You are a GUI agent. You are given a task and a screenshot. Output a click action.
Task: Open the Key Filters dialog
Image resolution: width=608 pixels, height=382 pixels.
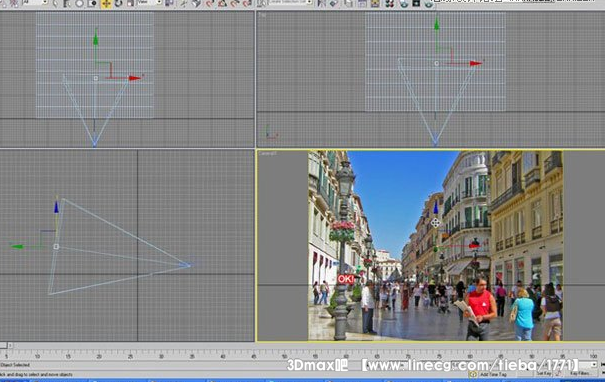(x=580, y=373)
